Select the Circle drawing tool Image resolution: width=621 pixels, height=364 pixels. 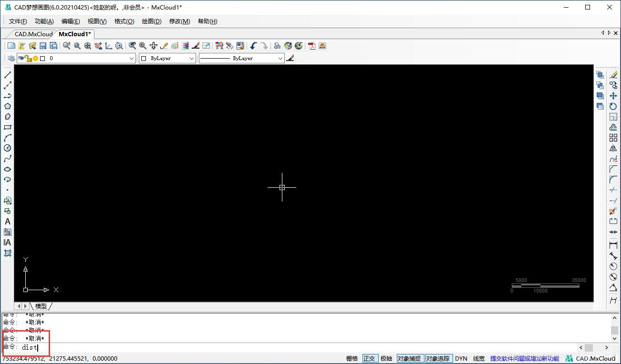click(x=8, y=148)
